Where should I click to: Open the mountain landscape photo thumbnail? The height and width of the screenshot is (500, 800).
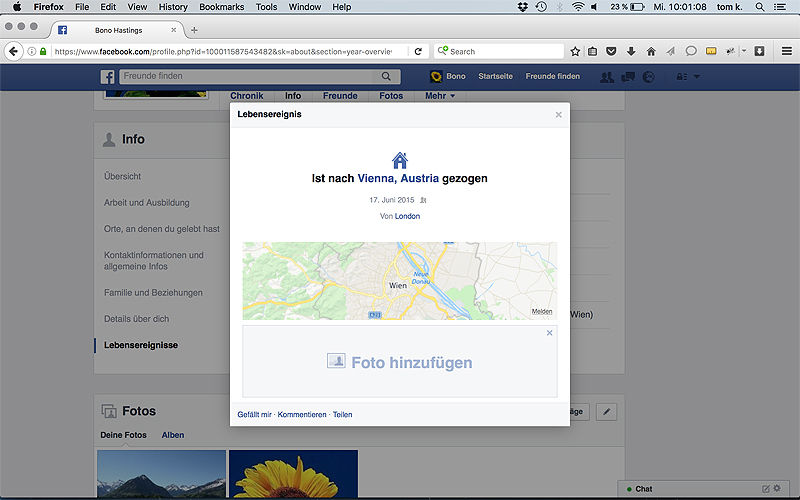pos(161,473)
